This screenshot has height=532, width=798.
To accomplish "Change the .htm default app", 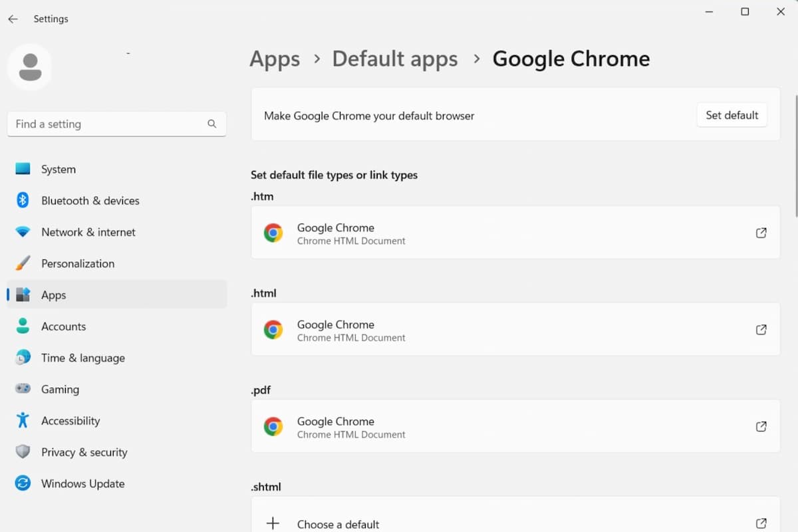I will point(515,232).
